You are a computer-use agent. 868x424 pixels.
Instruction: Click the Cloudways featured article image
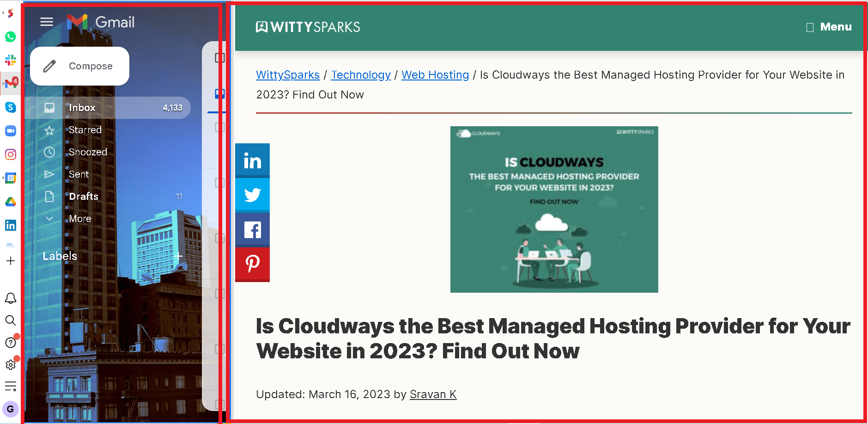[x=554, y=209]
